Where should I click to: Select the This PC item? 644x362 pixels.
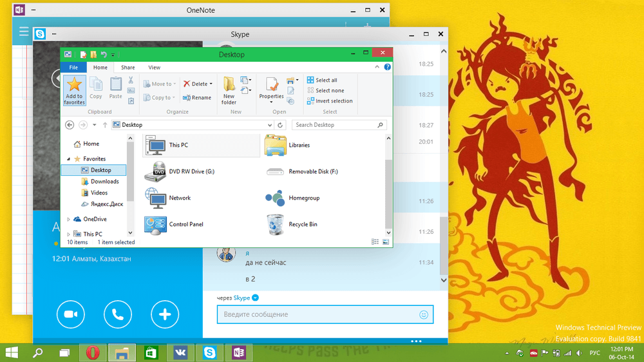pyautogui.click(x=201, y=145)
